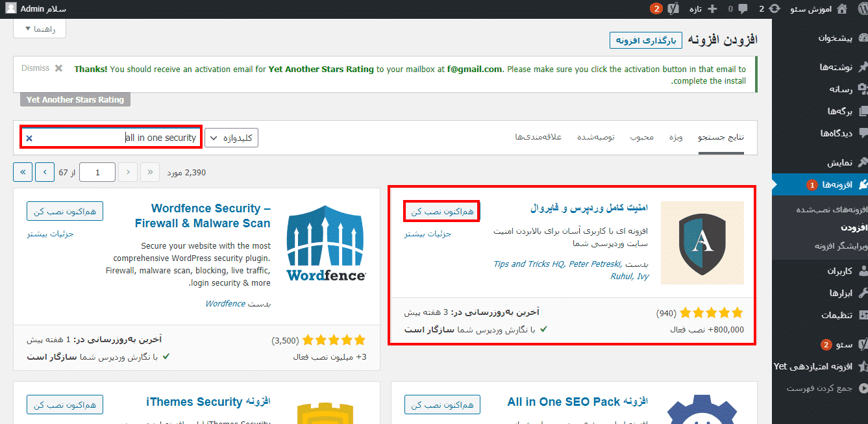Open the راهنما help dropdown
868x424 pixels.
[x=40, y=29]
